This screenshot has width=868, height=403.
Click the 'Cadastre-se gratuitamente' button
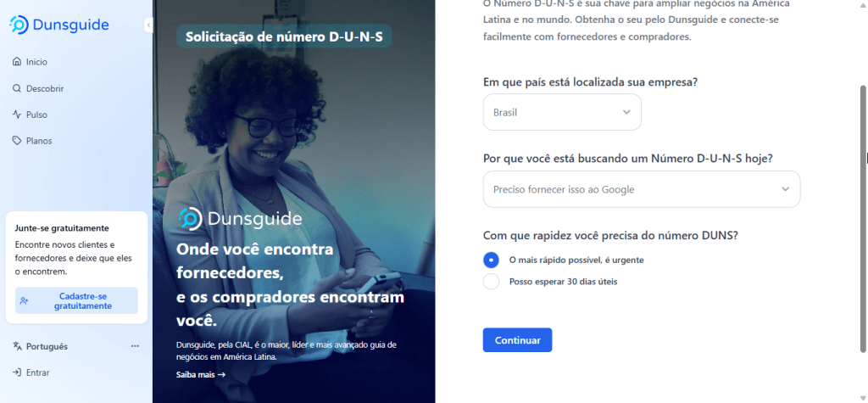point(76,301)
